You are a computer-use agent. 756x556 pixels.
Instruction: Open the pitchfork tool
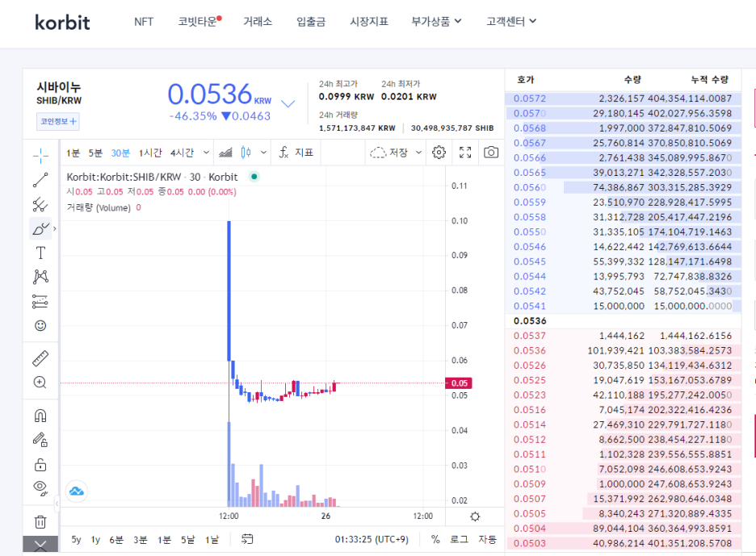40,204
